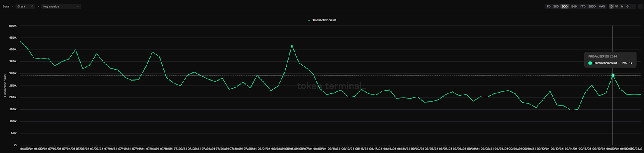This screenshot has height=153, width=644.
Task: Choose the 180D time range
Action: pyautogui.click(x=573, y=6)
